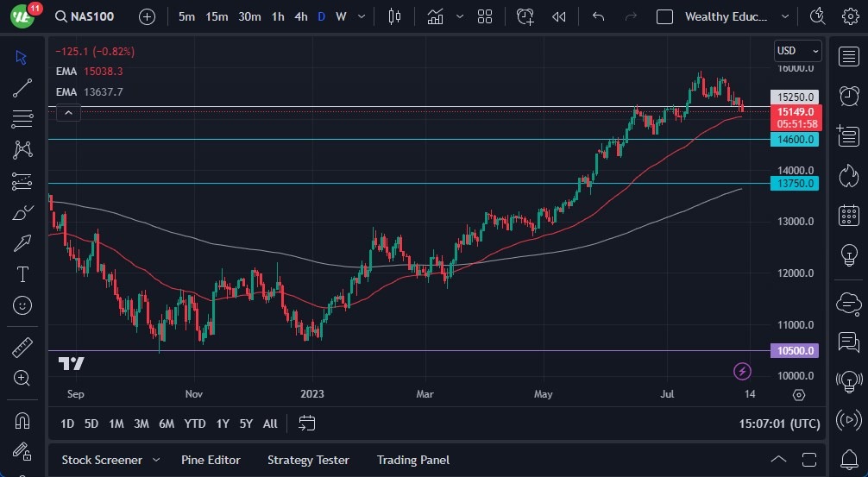Click the Bar Replay icon

tap(559, 16)
